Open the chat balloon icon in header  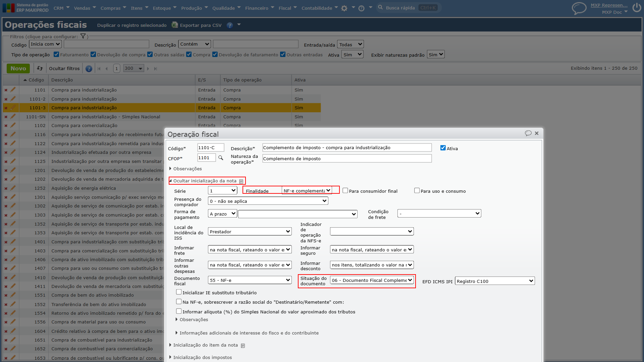[579, 8]
